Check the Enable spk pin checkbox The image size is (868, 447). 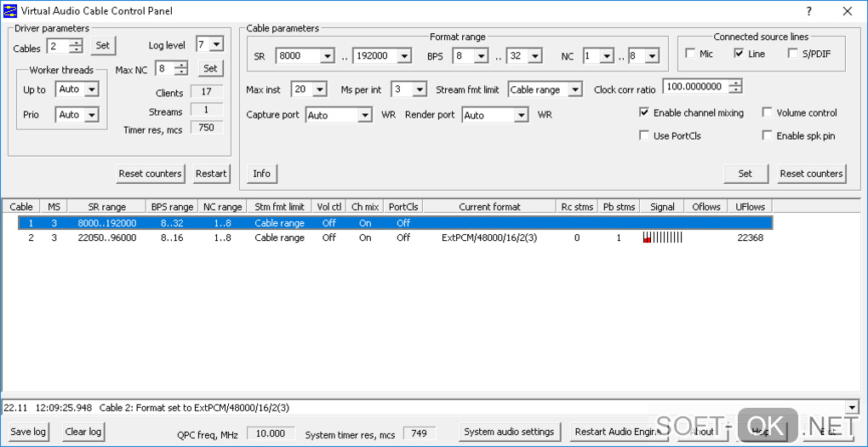tap(767, 135)
